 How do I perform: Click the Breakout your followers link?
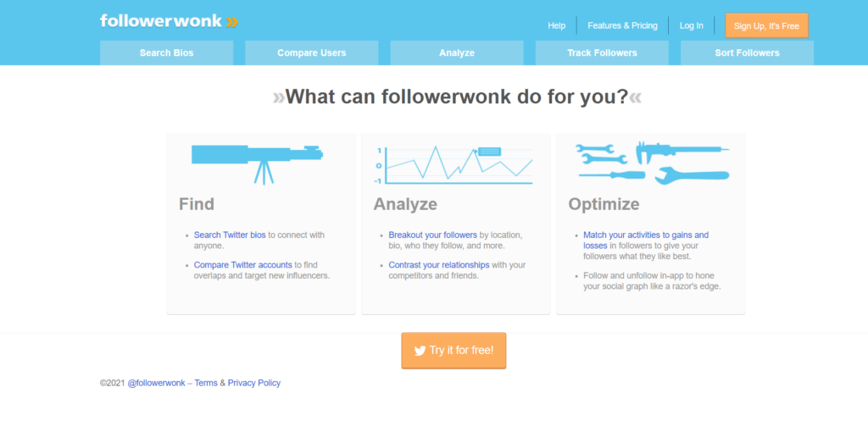[x=432, y=235]
